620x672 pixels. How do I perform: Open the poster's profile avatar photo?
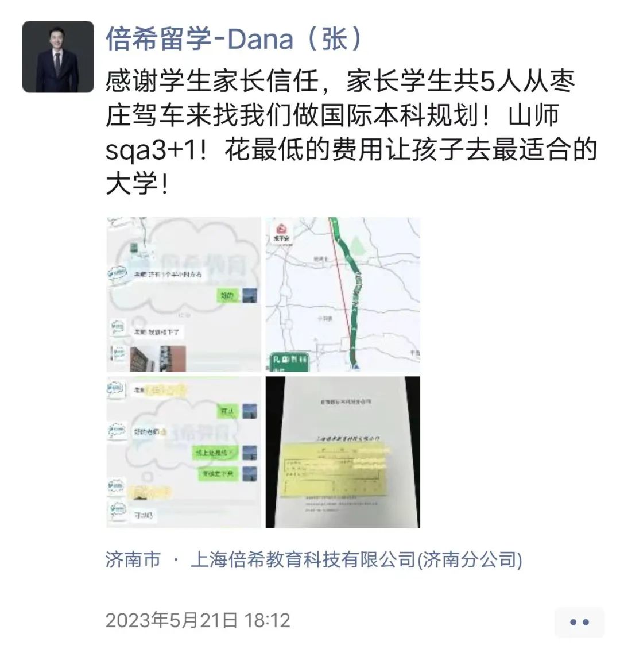pos(58,56)
